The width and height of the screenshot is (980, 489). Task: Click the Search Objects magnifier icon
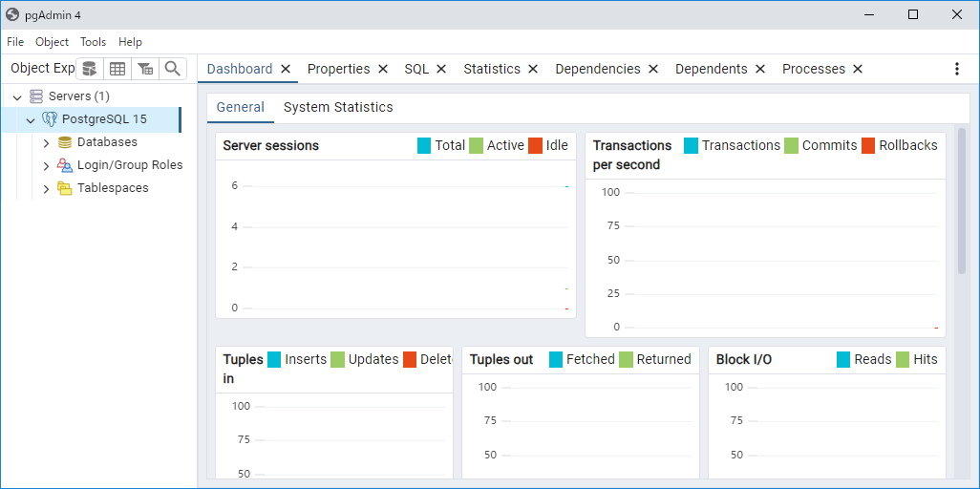(172, 69)
